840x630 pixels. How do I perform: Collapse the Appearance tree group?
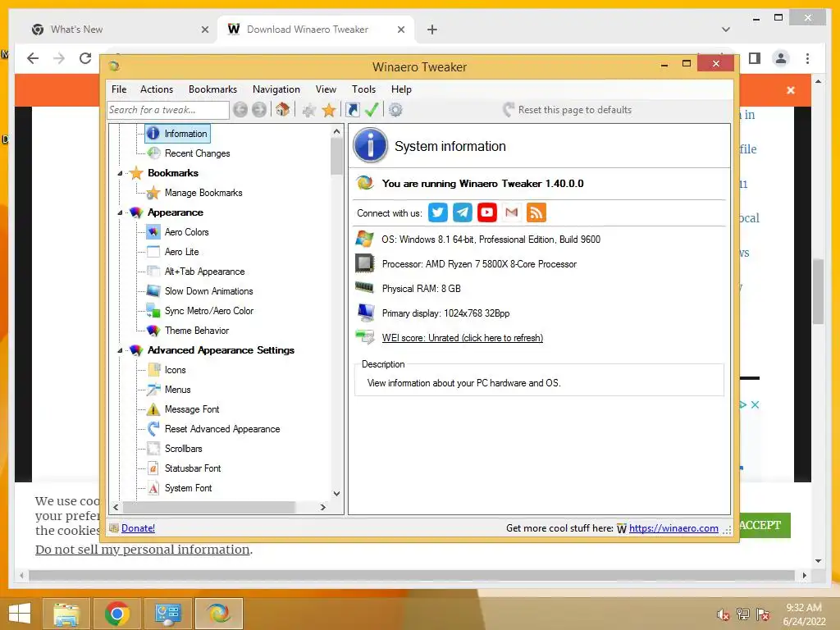click(x=120, y=212)
